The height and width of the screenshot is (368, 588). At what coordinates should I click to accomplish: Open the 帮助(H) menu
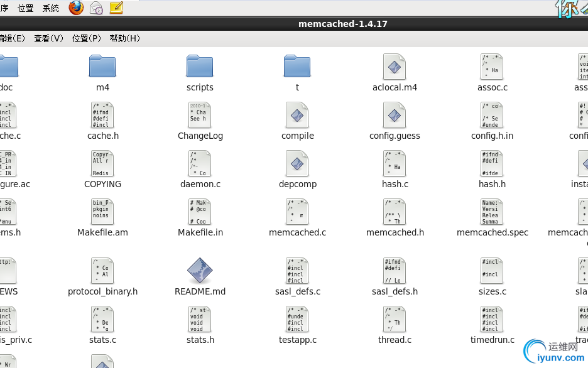point(124,38)
